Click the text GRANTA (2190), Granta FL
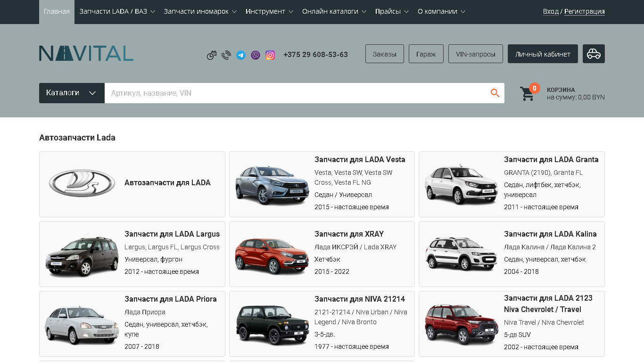This screenshot has width=644, height=362. tap(544, 173)
